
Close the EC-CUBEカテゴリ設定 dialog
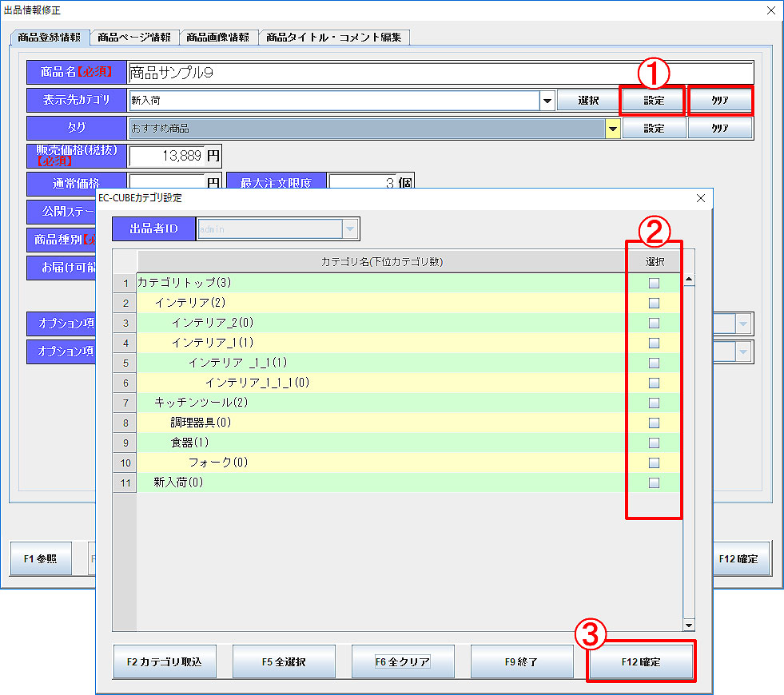701,198
